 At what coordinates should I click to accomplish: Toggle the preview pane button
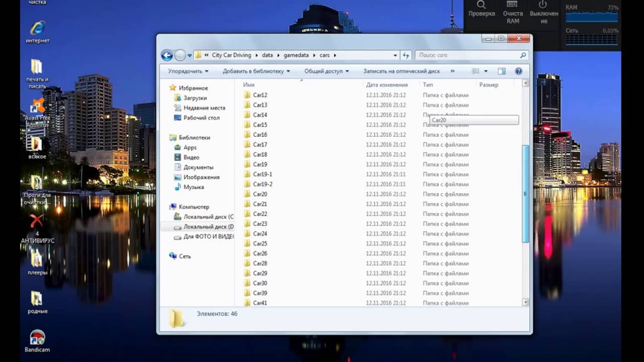(502, 71)
